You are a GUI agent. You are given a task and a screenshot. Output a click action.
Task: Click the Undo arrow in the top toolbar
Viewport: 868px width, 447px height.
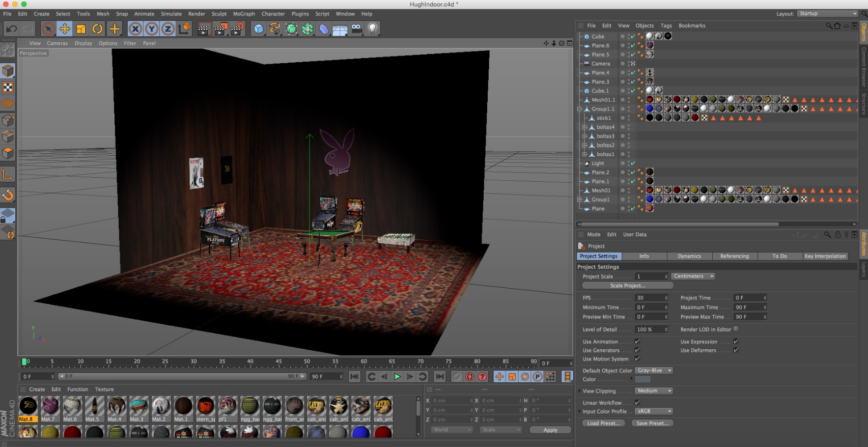11,29
